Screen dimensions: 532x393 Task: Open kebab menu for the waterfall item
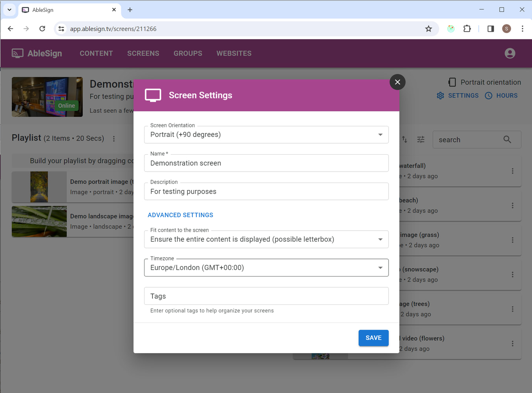[513, 171]
